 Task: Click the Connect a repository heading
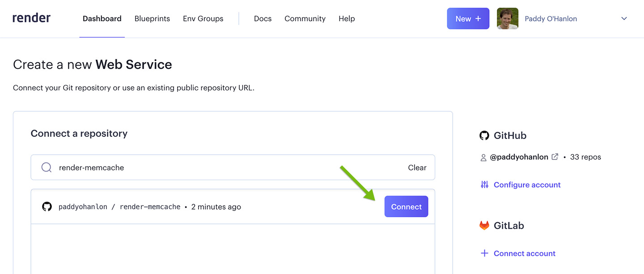coord(79,133)
